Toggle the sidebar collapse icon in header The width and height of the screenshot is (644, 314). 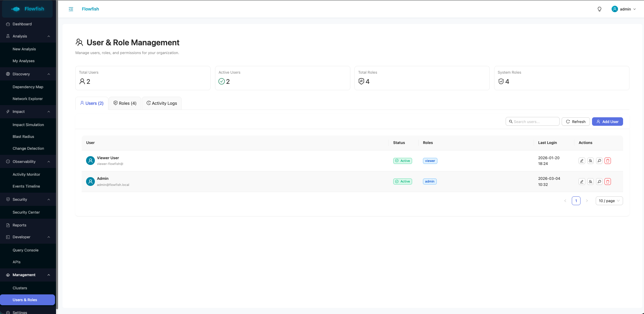pyautogui.click(x=71, y=9)
